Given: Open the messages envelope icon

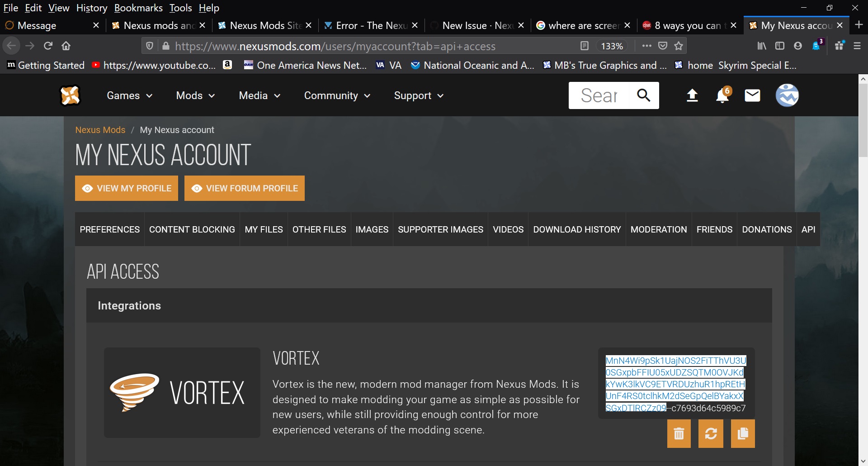Looking at the screenshot, I should [x=752, y=95].
